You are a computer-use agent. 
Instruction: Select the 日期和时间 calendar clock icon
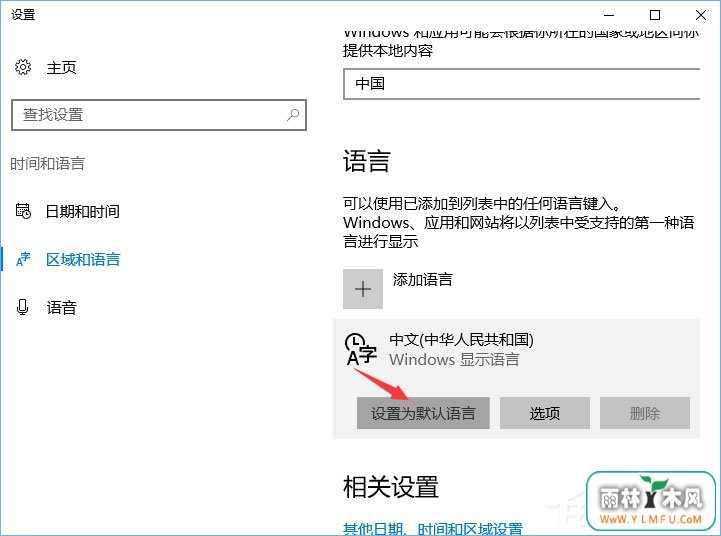pyautogui.click(x=23, y=211)
